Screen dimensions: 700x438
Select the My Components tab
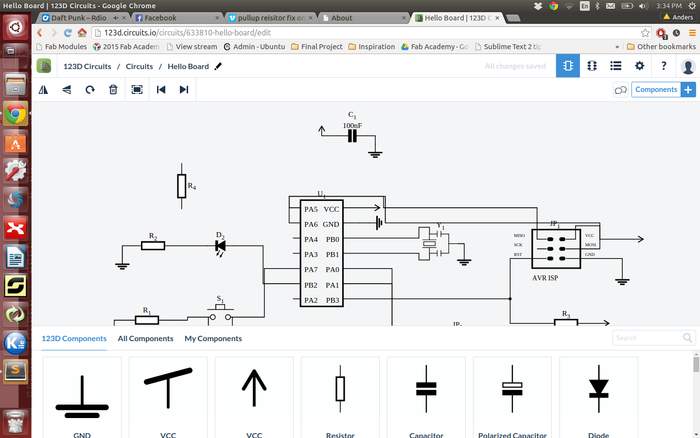(x=213, y=338)
